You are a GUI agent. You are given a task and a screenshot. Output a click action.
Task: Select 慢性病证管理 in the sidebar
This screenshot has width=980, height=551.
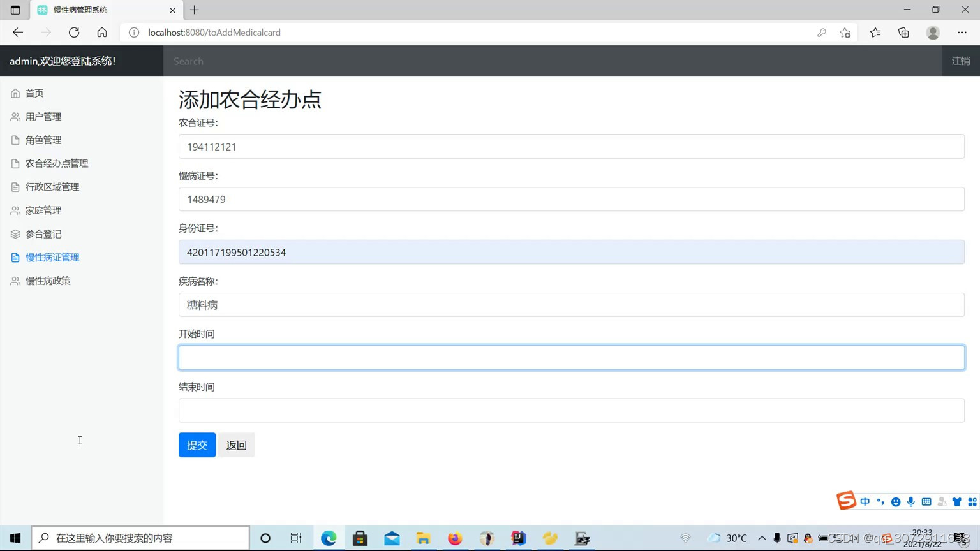[x=52, y=257]
